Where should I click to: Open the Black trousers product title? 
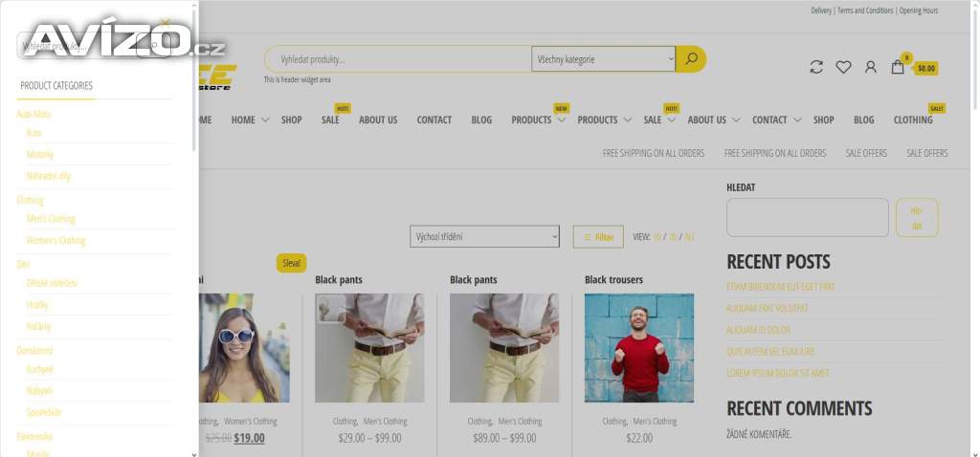[613, 280]
